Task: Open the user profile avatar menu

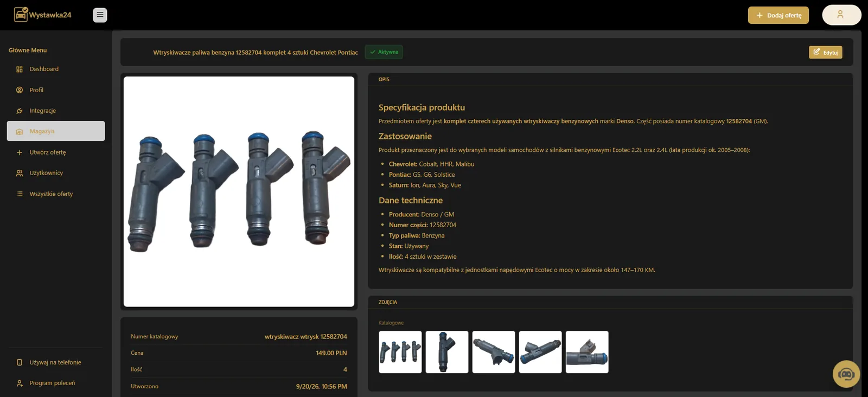Action: tap(841, 15)
